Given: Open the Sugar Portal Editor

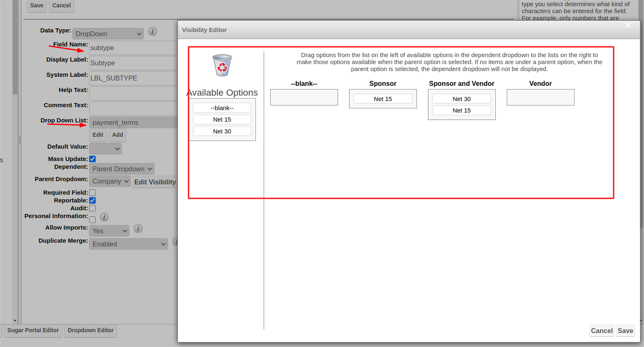Looking at the screenshot, I should 33,330.
